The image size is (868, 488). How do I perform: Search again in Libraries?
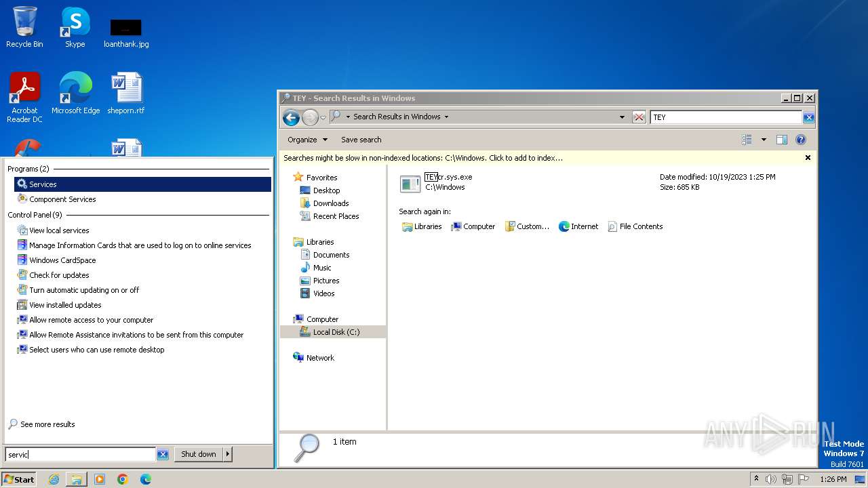coord(422,226)
